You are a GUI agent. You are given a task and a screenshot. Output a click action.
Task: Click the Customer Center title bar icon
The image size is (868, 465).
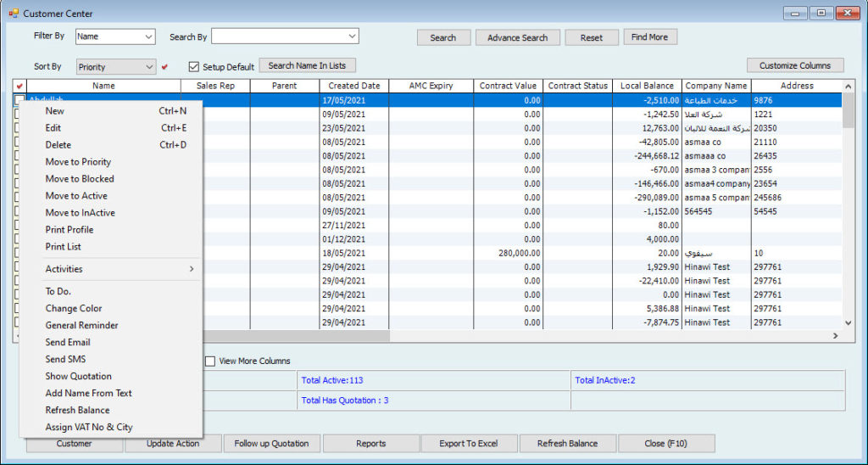[x=13, y=14]
